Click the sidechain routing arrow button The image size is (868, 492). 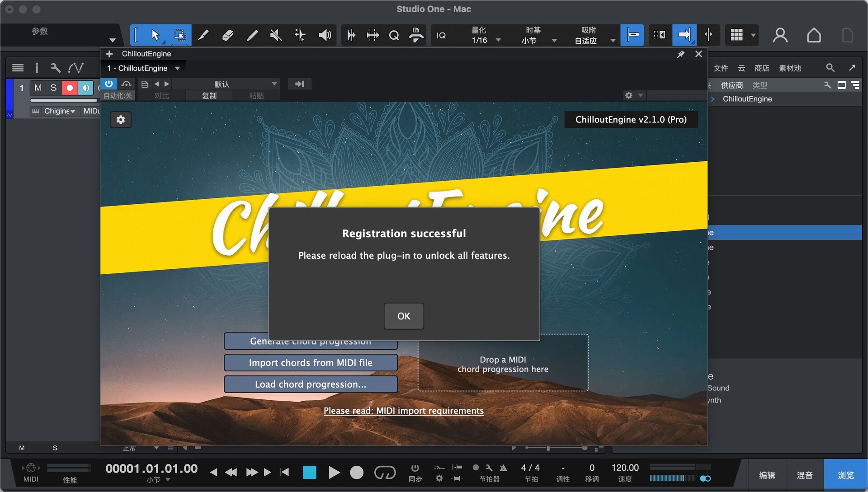pos(300,84)
